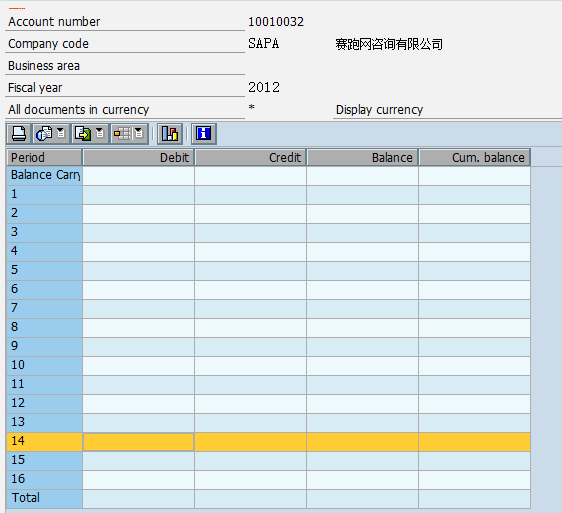The height and width of the screenshot is (513, 562).
Task: Click the bar chart Graphic icon
Action: coord(170,134)
